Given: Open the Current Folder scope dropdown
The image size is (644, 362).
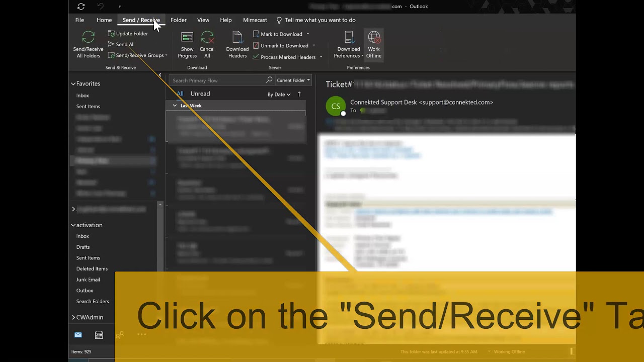Looking at the screenshot, I should click(293, 80).
